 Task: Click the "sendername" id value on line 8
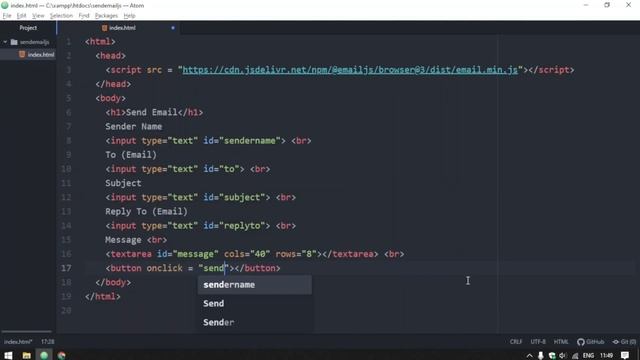250,140
